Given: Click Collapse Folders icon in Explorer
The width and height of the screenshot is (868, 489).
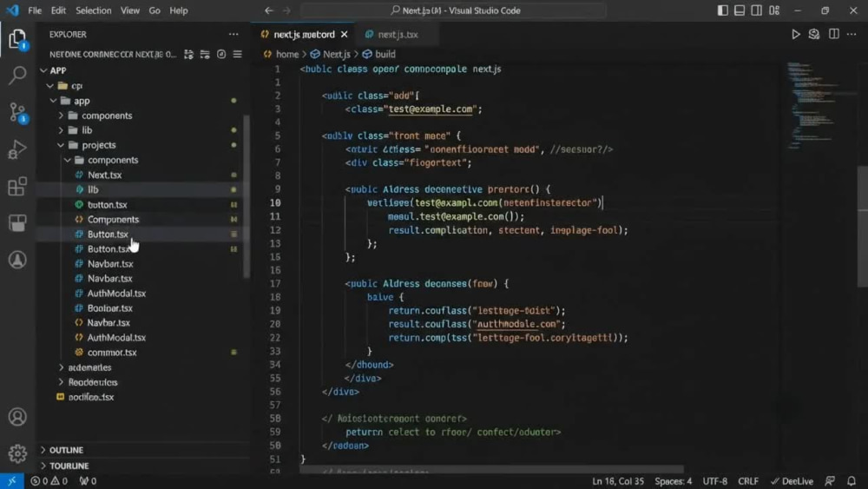Looking at the screenshot, I should click(238, 54).
